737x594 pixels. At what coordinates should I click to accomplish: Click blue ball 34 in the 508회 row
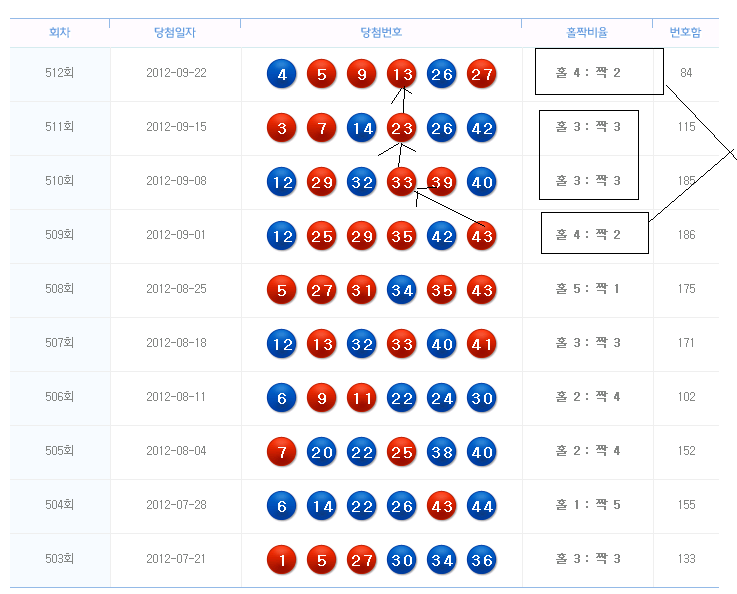402,290
